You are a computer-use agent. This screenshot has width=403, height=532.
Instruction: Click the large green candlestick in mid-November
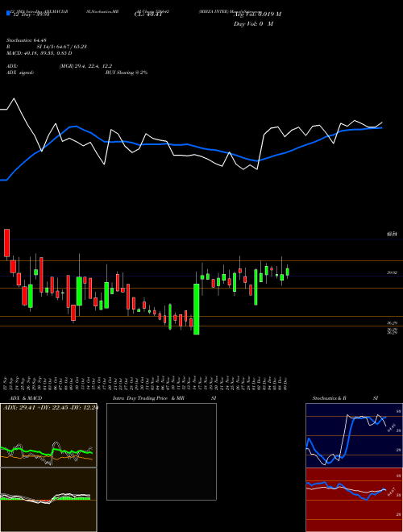tap(196, 309)
